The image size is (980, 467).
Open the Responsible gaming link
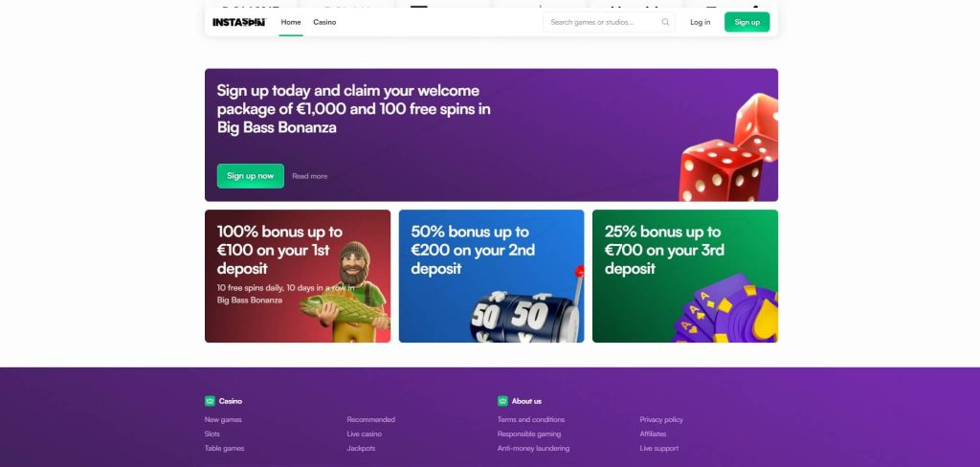pos(528,434)
